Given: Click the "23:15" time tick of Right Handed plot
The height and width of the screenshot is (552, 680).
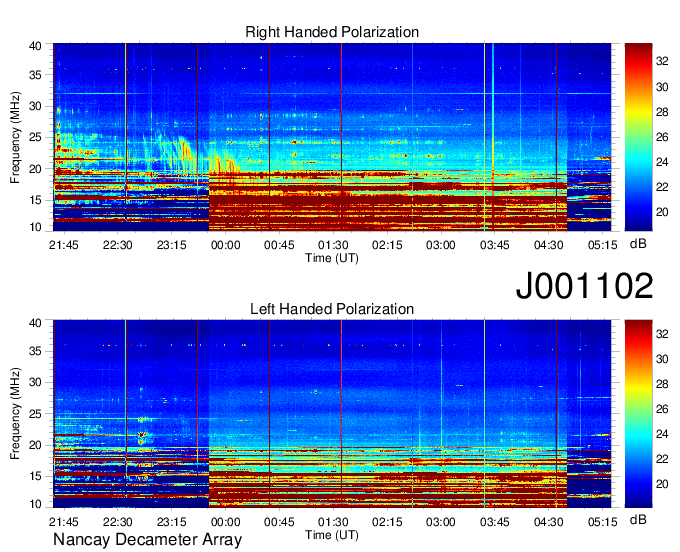Looking at the screenshot, I should pyautogui.click(x=172, y=245).
